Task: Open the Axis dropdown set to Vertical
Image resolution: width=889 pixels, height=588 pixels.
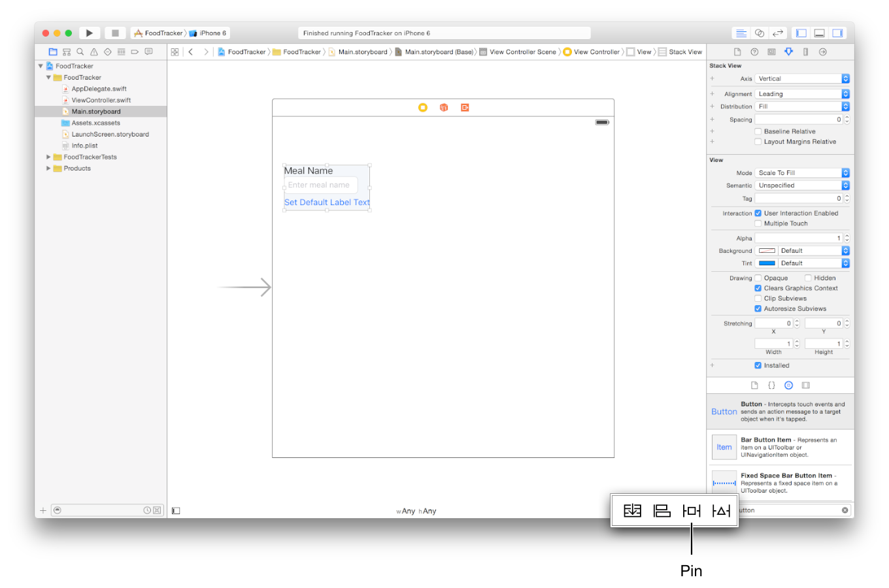Action: tap(803, 78)
